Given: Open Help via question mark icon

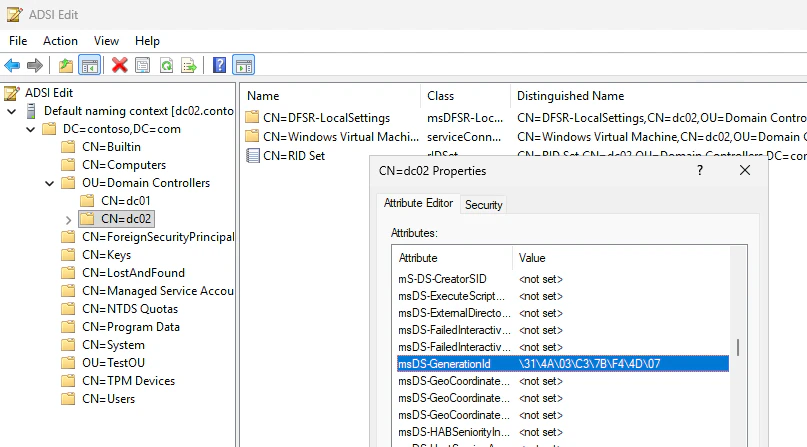Looking at the screenshot, I should pyautogui.click(x=219, y=65).
